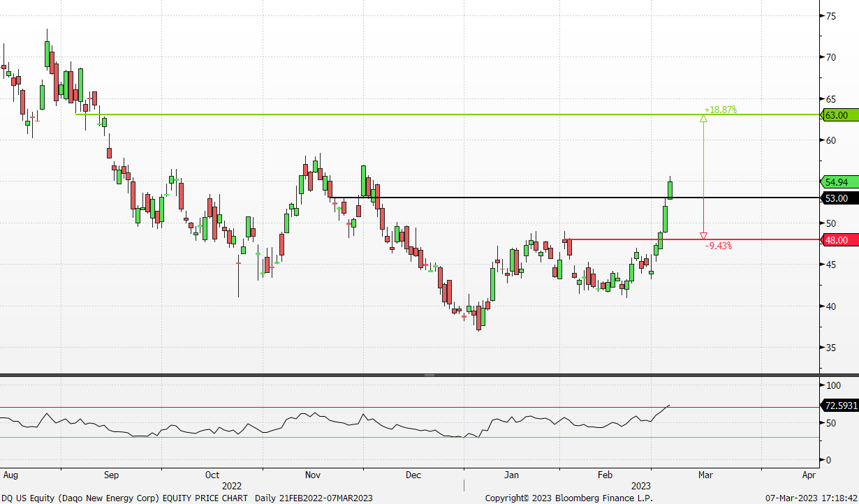The image size is (859, 504).
Task: Click the 75 price axis label
Action: click(x=831, y=15)
